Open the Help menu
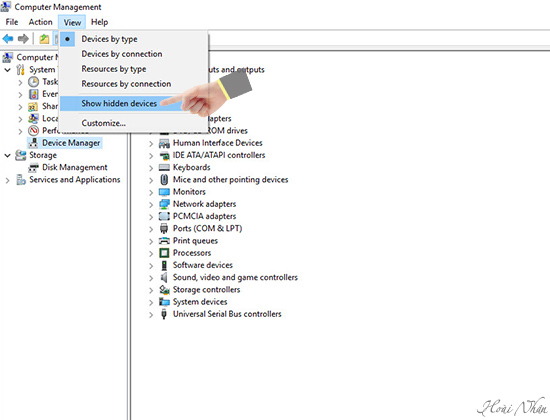550x420 pixels. coord(100,22)
